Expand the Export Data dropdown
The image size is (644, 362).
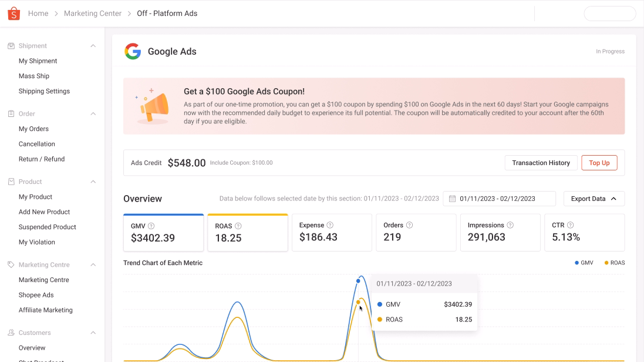point(594,199)
